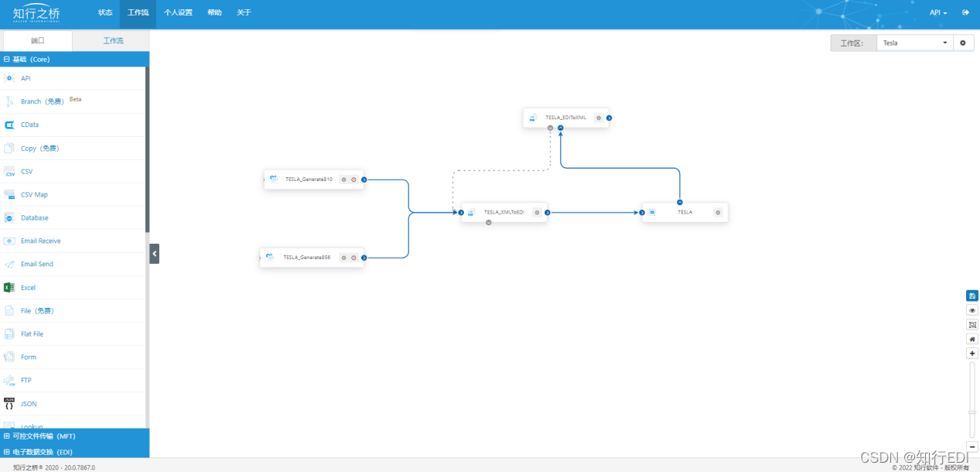Fit flow to screen icon

(972, 324)
